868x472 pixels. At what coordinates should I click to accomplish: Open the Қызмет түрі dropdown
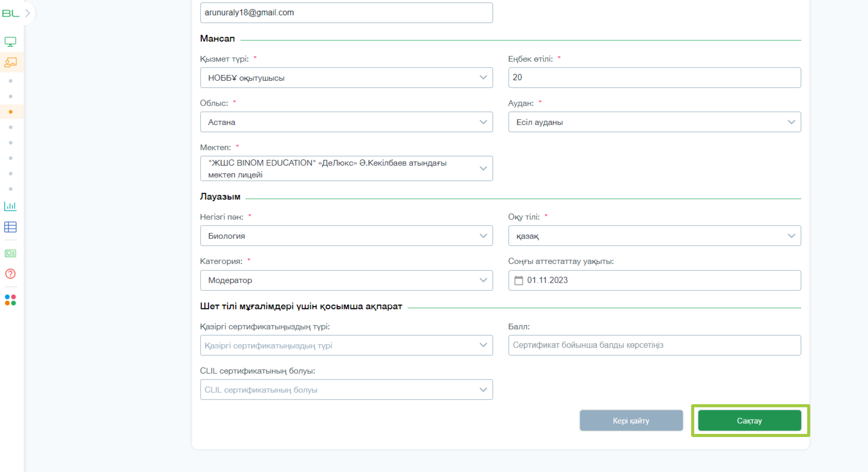(346, 78)
